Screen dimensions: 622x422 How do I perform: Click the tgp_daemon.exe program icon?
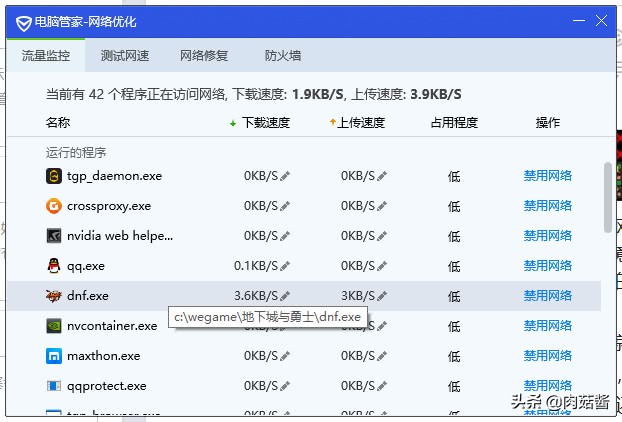coord(54,176)
